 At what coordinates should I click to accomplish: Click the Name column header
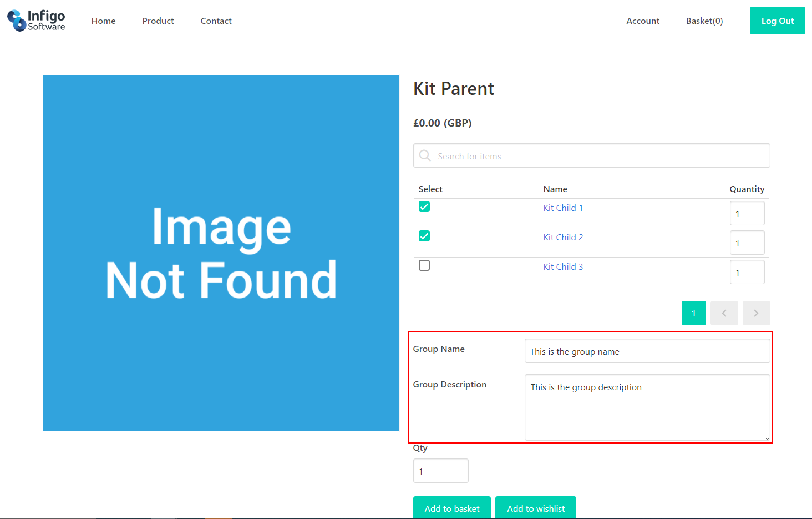pyautogui.click(x=555, y=189)
